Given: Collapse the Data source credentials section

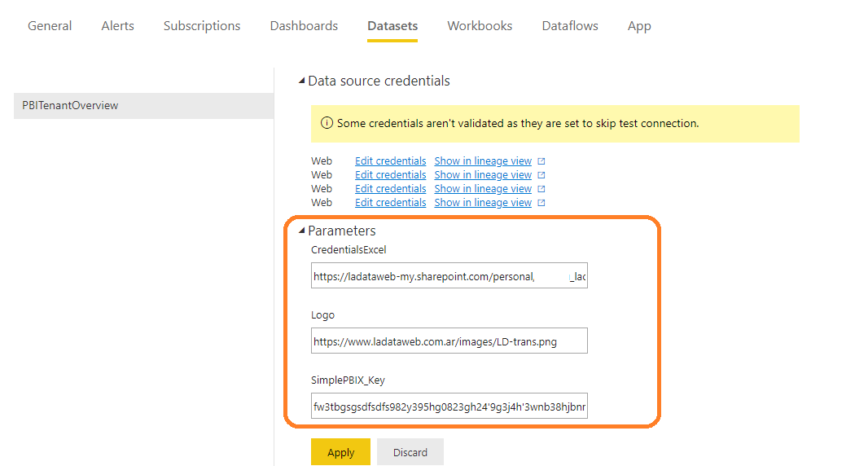Looking at the screenshot, I should tap(301, 81).
